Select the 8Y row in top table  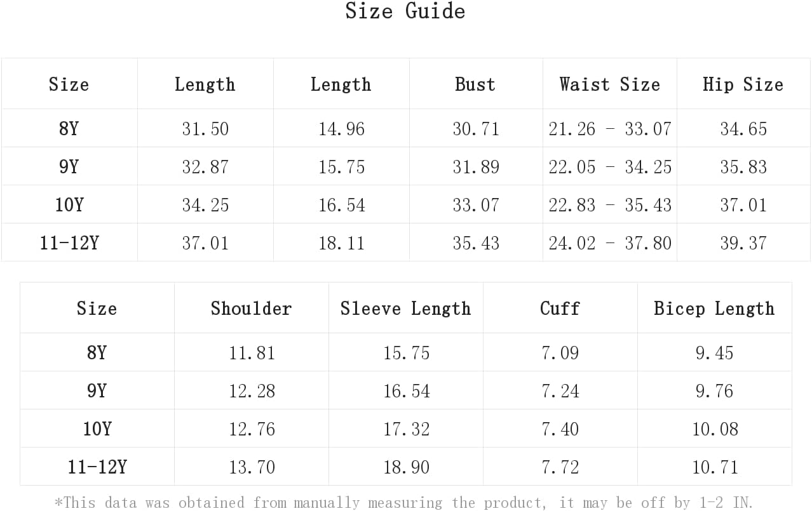[x=405, y=128]
